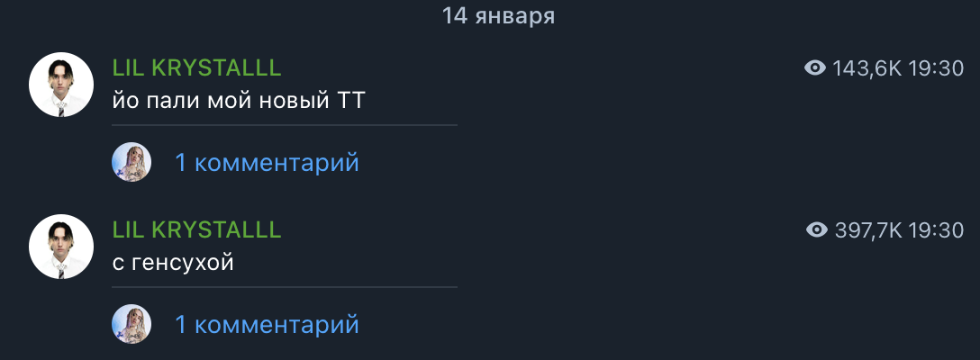Click the 19:30 timestamp next to 143,6K
The height and width of the screenshot is (360, 980).
(x=936, y=68)
